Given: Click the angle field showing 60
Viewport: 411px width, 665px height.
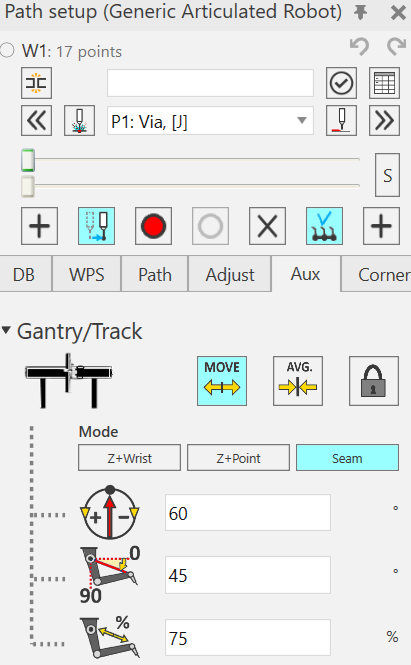Looking at the screenshot, I should pos(248,513).
